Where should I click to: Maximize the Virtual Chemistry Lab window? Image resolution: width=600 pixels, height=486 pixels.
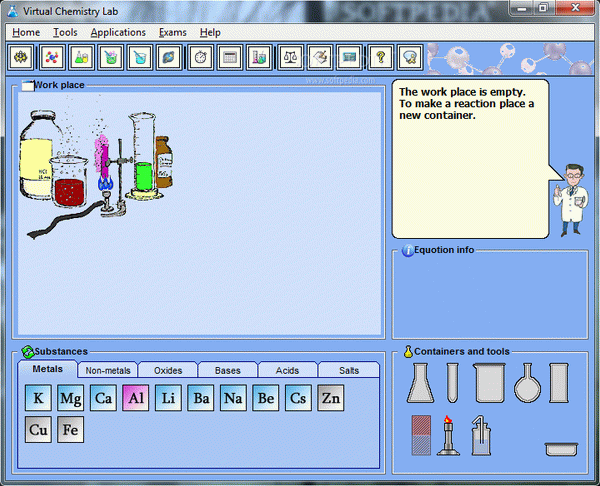coord(543,8)
